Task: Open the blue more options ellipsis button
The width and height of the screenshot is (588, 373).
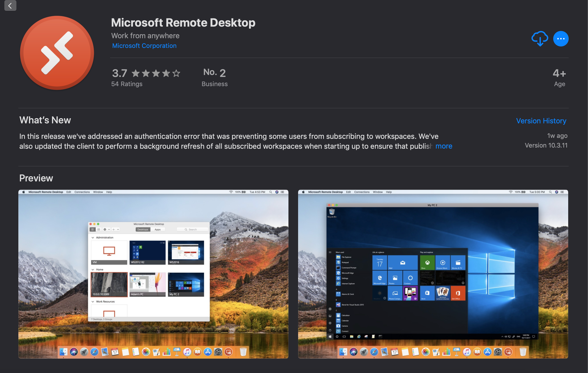Action: (560, 39)
